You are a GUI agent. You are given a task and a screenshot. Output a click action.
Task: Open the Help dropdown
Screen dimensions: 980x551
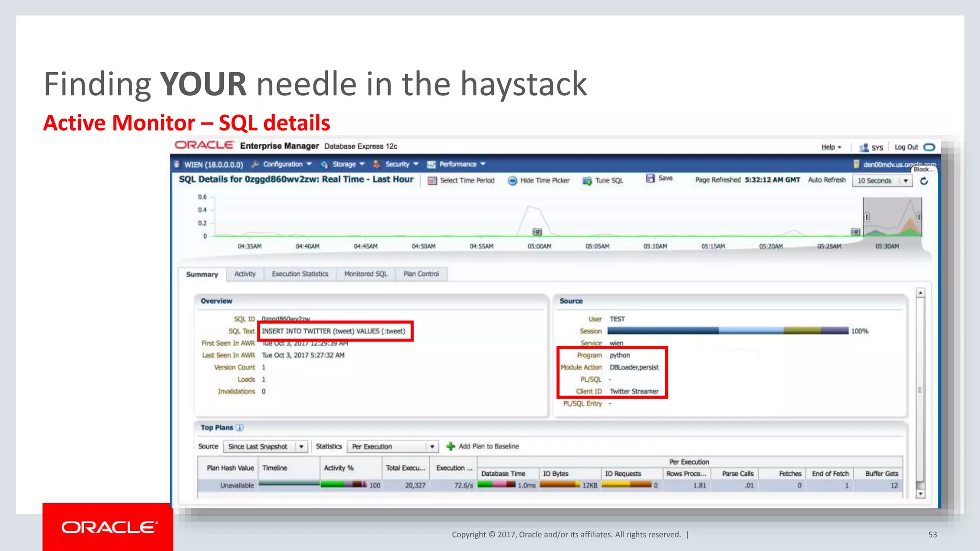tap(831, 147)
